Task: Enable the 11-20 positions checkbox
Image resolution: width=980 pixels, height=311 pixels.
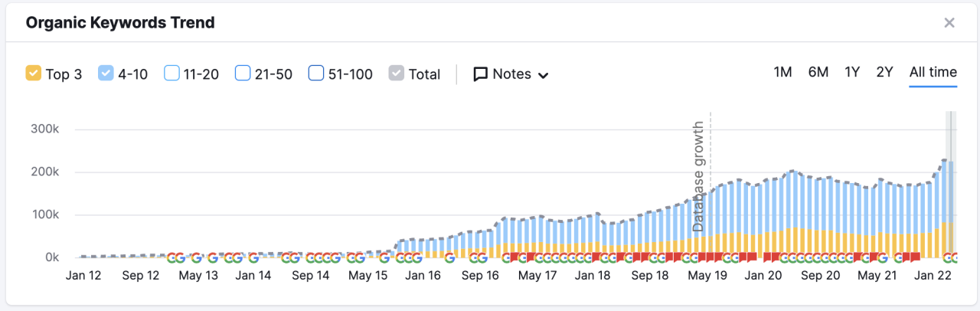Action: point(172,74)
